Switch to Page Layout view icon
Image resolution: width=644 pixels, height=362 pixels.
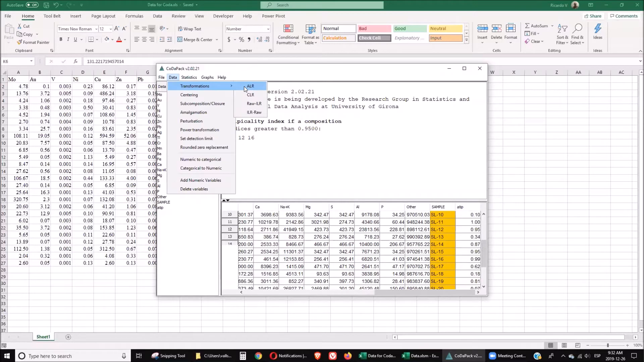click(564, 345)
